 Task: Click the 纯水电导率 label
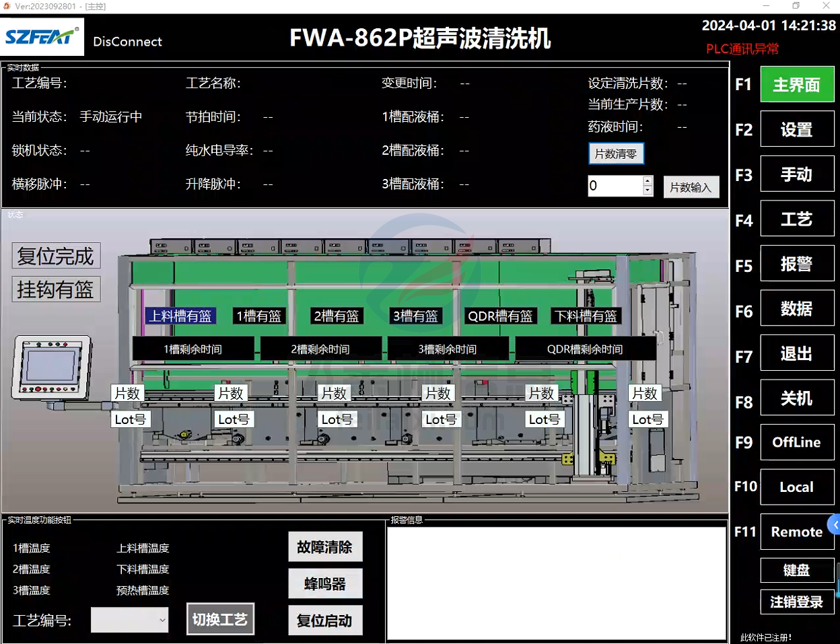[x=219, y=150]
